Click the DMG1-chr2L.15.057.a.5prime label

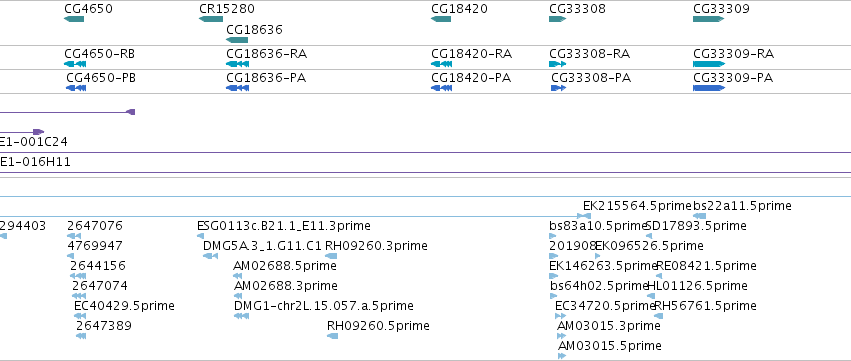[324, 306]
